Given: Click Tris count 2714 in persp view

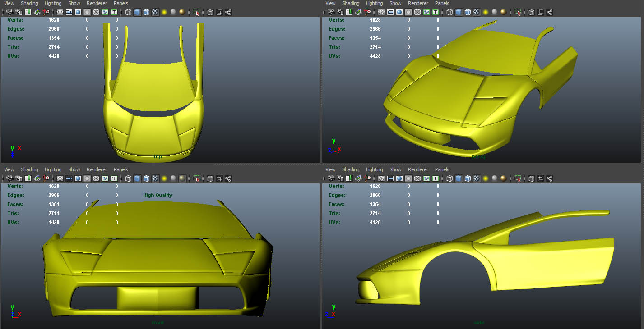Looking at the screenshot, I should tap(375, 47).
